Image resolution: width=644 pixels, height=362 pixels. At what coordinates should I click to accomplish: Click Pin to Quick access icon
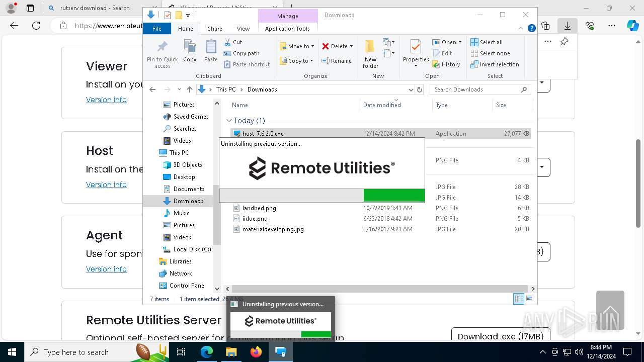162,48
